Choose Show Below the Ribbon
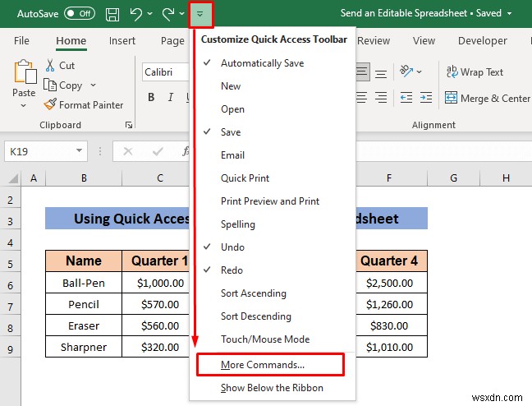 coord(273,388)
